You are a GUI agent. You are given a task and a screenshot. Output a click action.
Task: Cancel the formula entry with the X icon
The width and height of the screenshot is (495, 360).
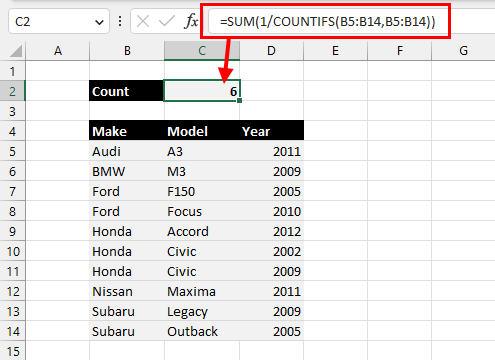click(x=143, y=22)
